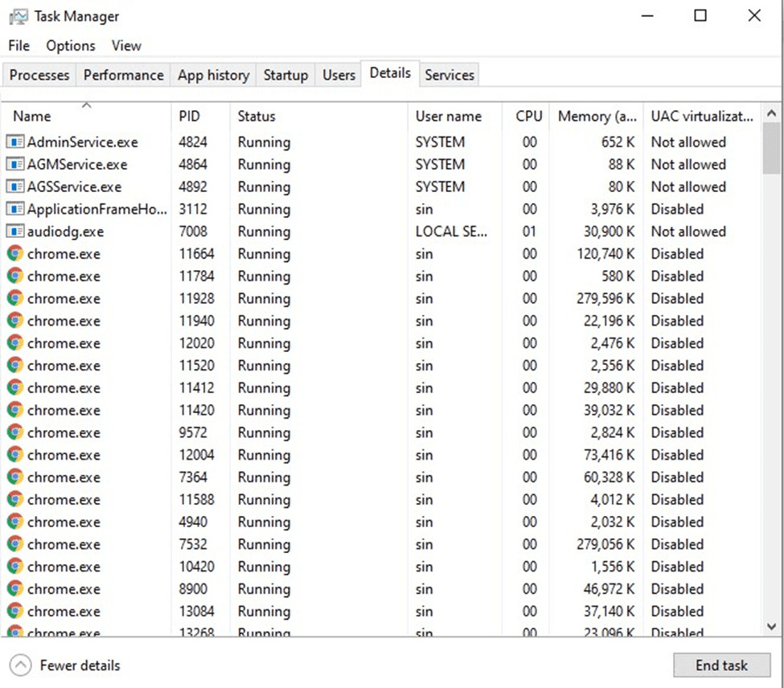Click Chrome icon for PID 11420
This screenshot has width=784, height=688.
(x=15, y=410)
